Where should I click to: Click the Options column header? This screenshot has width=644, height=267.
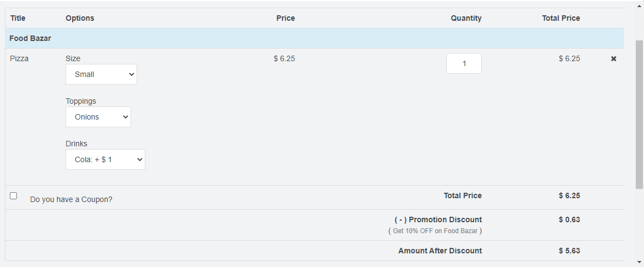click(80, 18)
